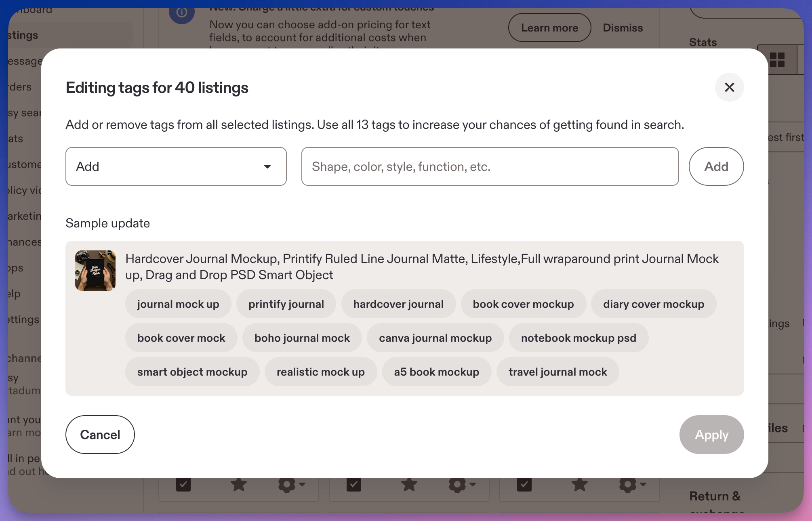Image resolution: width=812 pixels, height=521 pixels.
Task: Open the Add action dropdown
Action: [176, 166]
